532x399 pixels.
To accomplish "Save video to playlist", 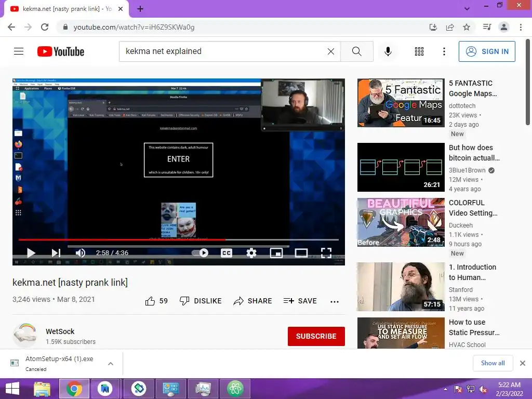I will click(300, 301).
